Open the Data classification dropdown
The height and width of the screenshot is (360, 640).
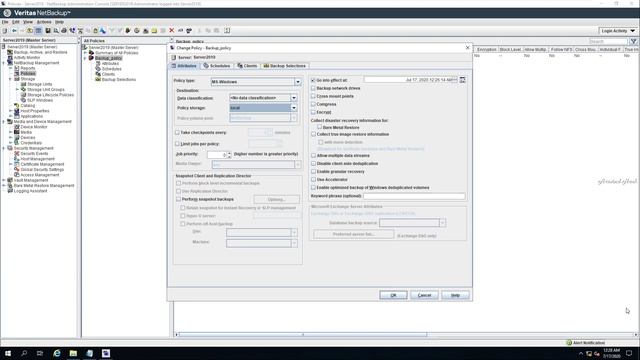click(293, 98)
